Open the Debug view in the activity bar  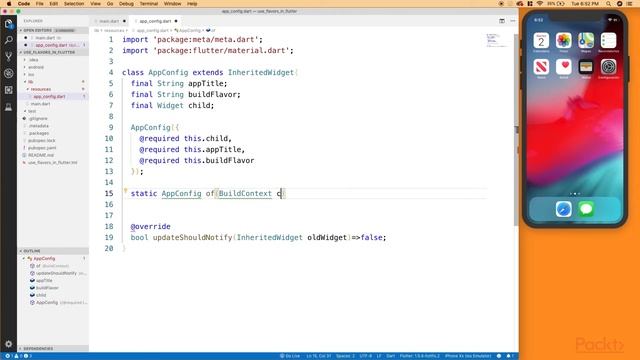point(9,73)
